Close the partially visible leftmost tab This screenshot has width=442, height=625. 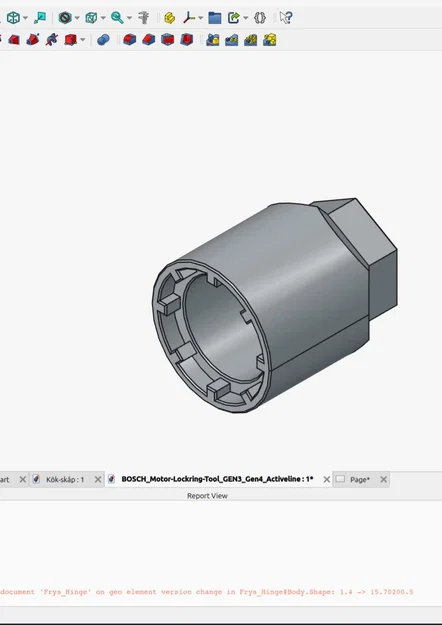(x=23, y=480)
